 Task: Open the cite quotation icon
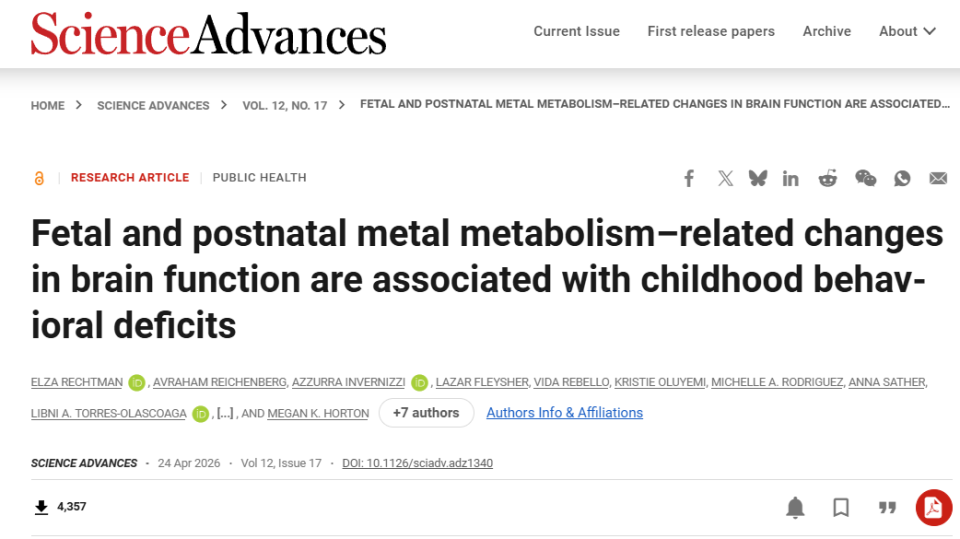point(887,507)
